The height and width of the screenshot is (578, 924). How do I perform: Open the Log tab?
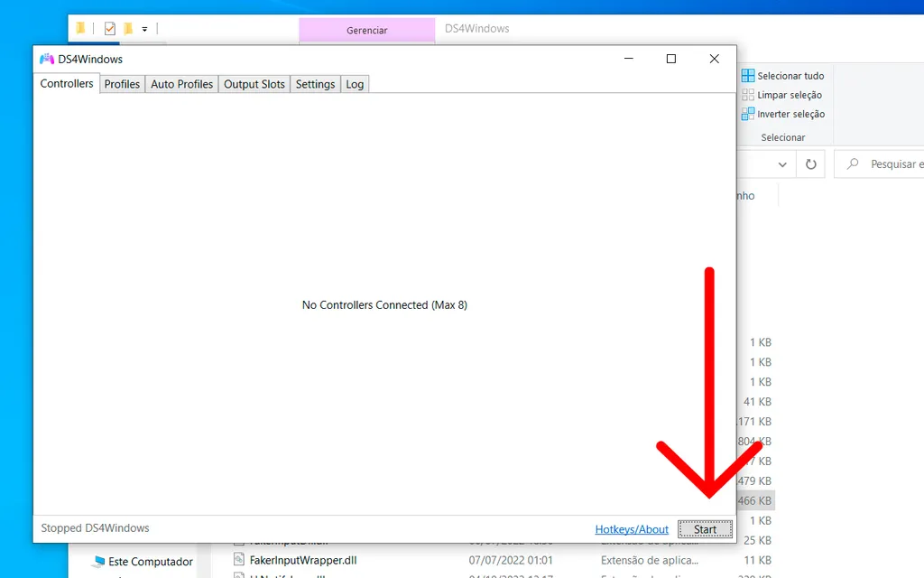(355, 84)
